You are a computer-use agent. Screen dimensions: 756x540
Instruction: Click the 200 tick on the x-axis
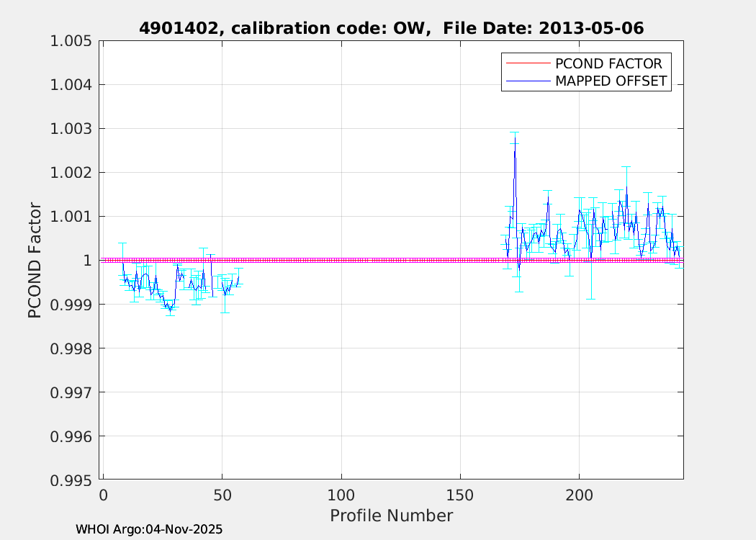tap(579, 495)
